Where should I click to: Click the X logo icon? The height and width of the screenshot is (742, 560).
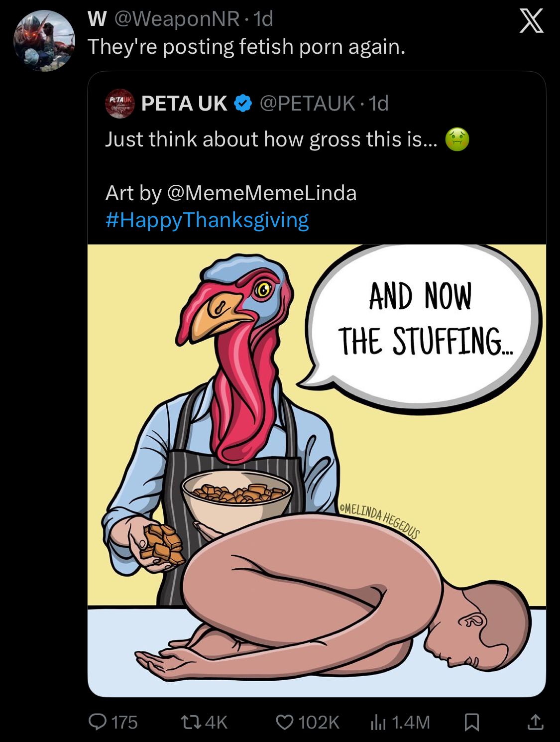point(531,21)
